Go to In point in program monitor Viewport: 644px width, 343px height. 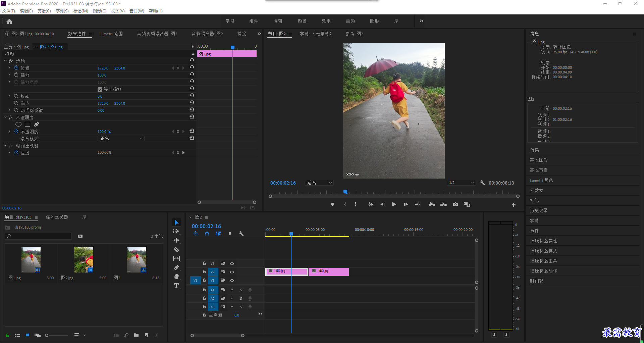[371, 204]
